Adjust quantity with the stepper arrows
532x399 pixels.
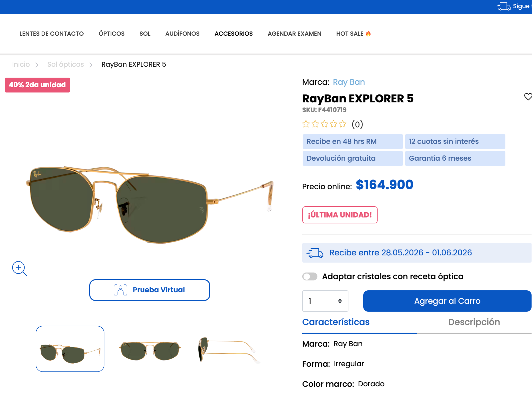pyautogui.click(x=340, y=301)
